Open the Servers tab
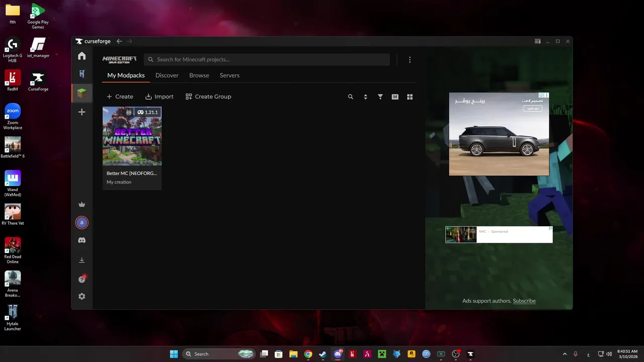Image resolution: width=644 pixels, height=362 pixels. point(229,75)
